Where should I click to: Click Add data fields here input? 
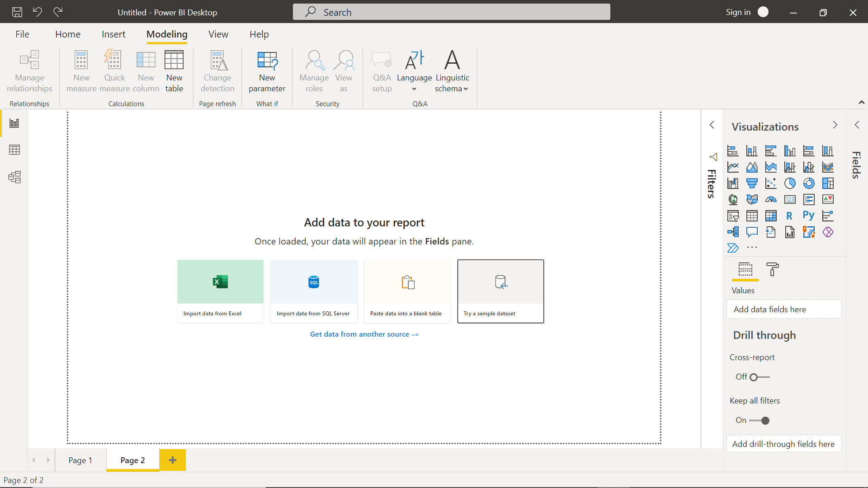(x=784, y=309)
